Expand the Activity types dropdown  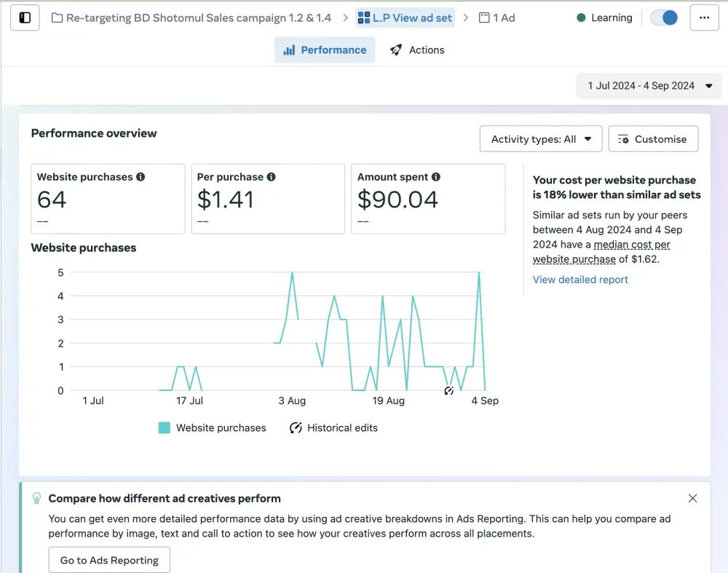[541, 139]
